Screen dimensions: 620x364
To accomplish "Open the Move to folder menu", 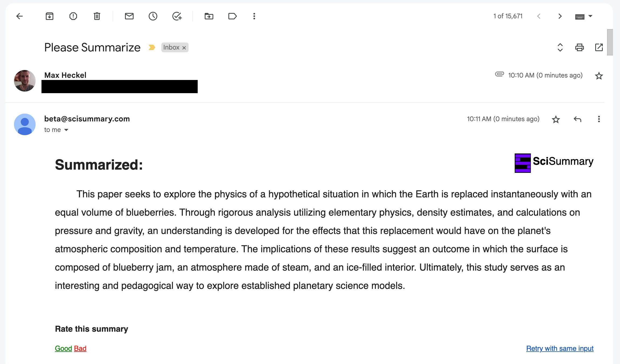I will 209,16.
